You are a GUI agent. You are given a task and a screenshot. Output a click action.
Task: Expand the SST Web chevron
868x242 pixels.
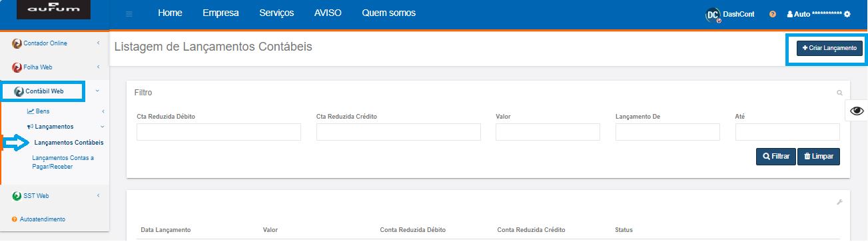tap(98, 196)
